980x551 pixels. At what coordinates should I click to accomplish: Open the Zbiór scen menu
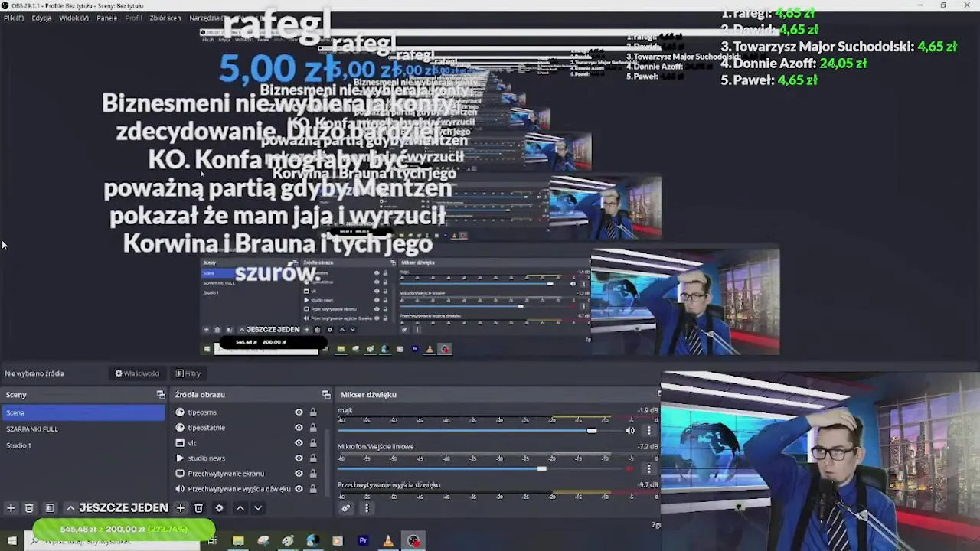click(x=165, y=18)
